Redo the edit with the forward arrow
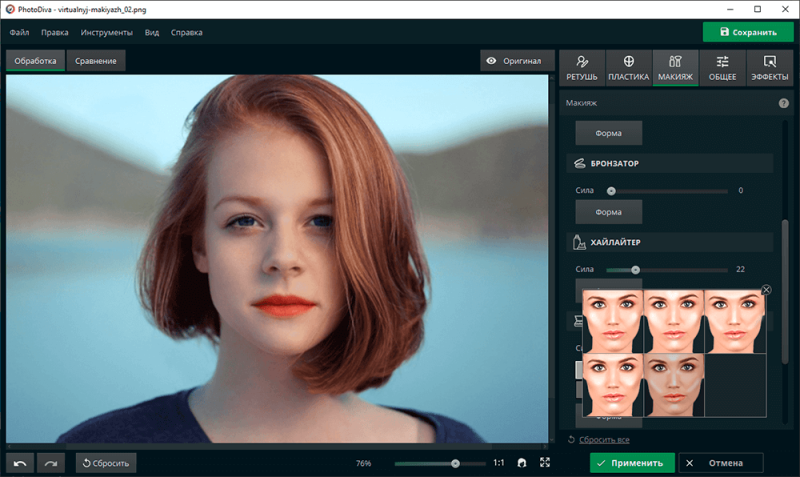The image size is (800, 477). coord(52,463)
